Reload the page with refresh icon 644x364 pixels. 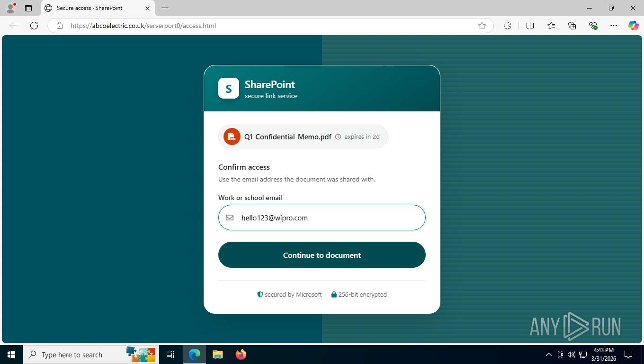tap(34, 26)
